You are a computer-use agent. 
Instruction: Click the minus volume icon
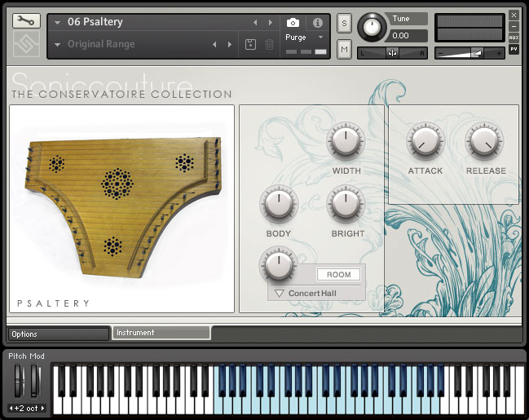click(x=439, y=53)
